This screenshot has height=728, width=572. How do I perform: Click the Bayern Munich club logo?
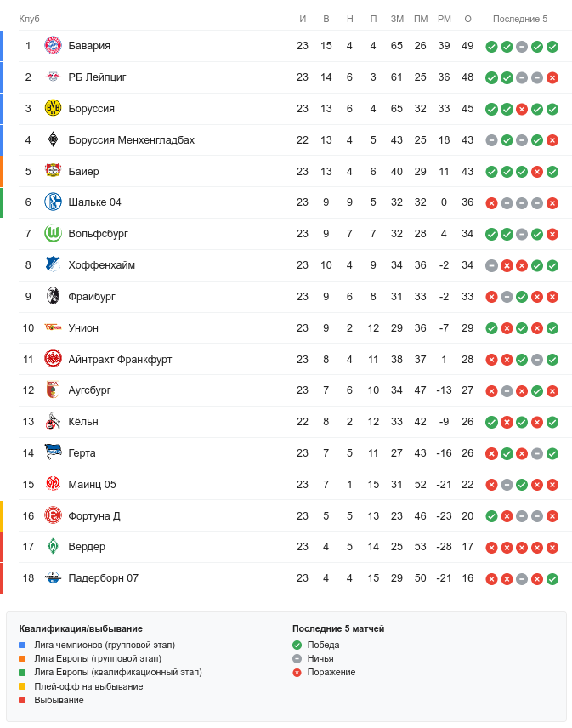point(53,46)
